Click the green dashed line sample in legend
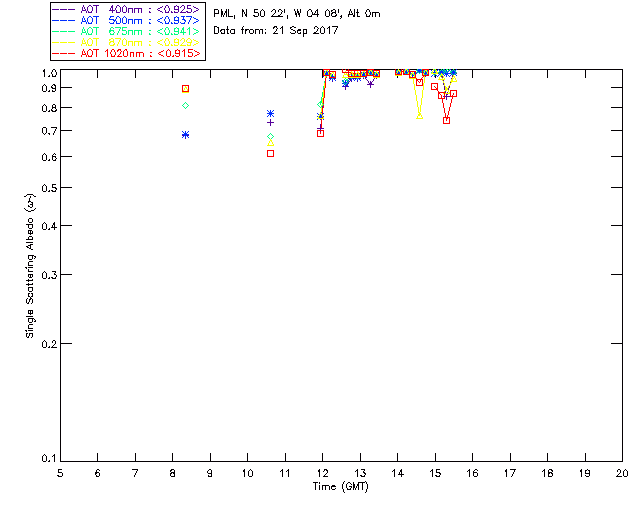This screenshot has height=512, width=640. coord(64,31)
